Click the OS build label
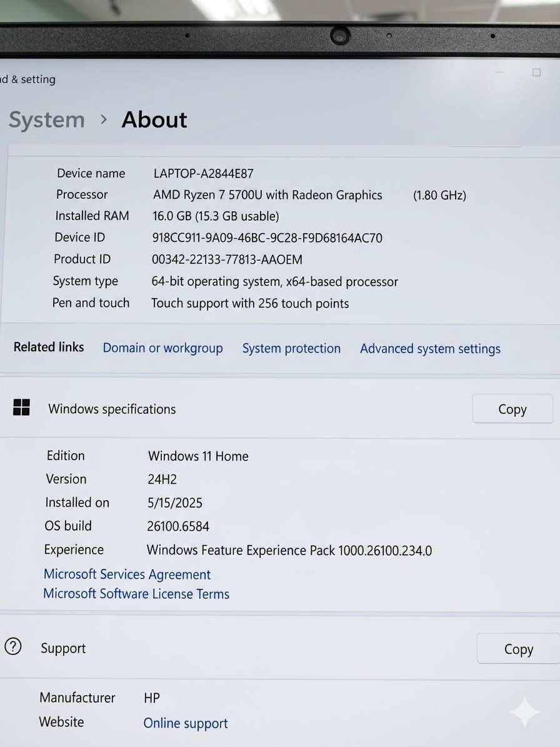560x747 pixels. point(68,526)
